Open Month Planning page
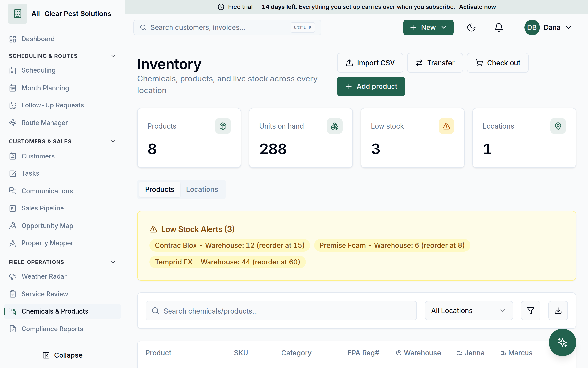The height and width of the screenshot is (368, 588). pyautogui.click(x=62, y=88)
